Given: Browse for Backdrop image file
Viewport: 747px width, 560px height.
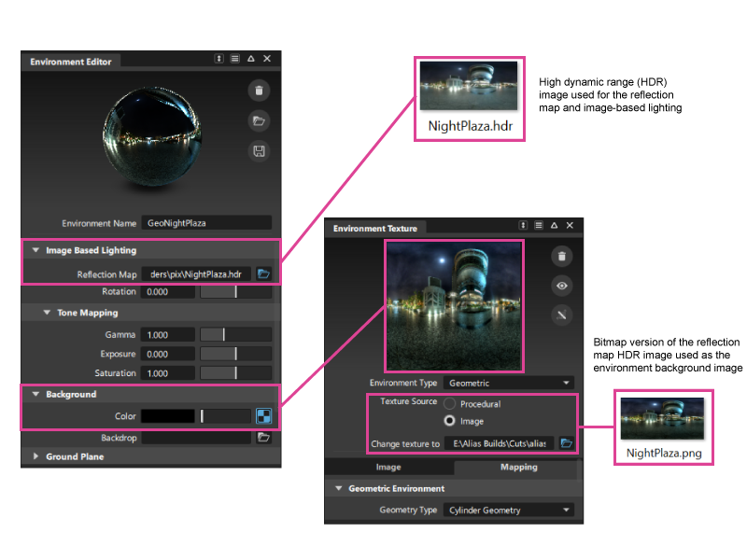Looking at the screenshot, I should point(263,437).
